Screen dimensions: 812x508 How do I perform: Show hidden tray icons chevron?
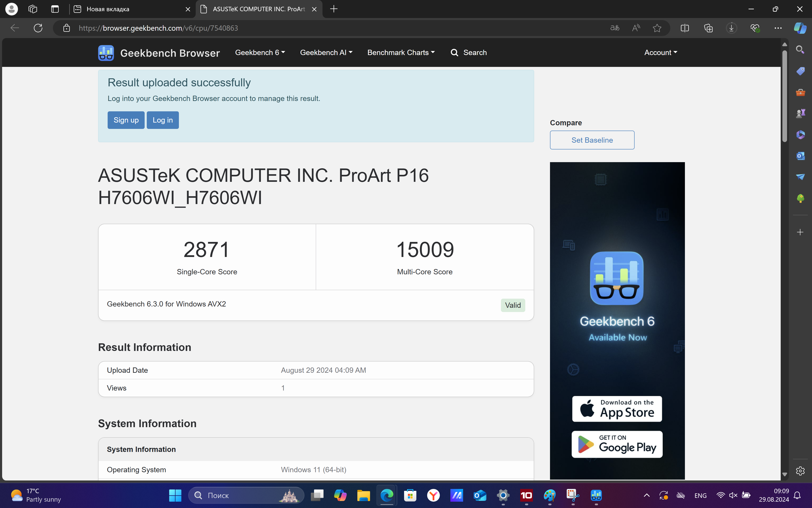pos(647,495)
